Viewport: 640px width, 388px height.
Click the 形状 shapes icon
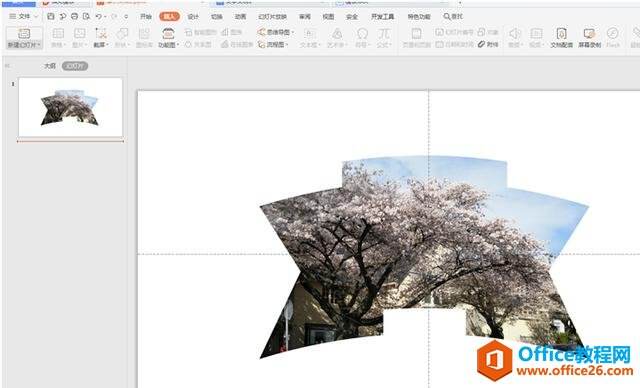tap(122, 37)
